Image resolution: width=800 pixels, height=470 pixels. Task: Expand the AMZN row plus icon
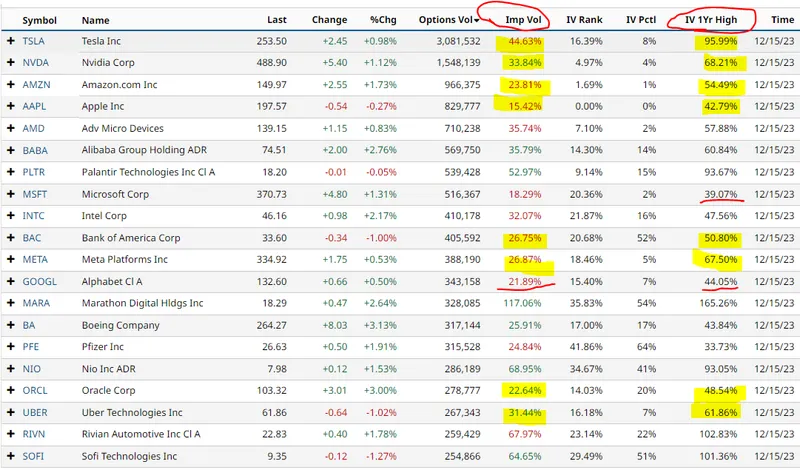11,84
